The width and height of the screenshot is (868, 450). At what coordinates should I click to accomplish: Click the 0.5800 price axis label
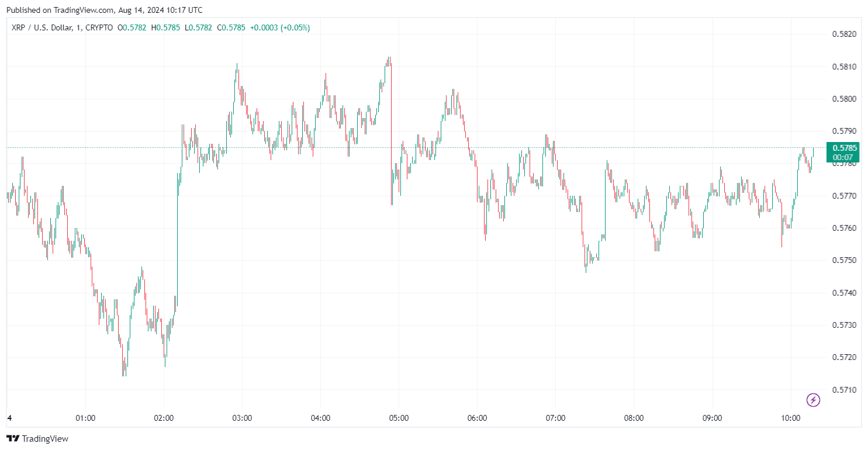pos(844,99)
